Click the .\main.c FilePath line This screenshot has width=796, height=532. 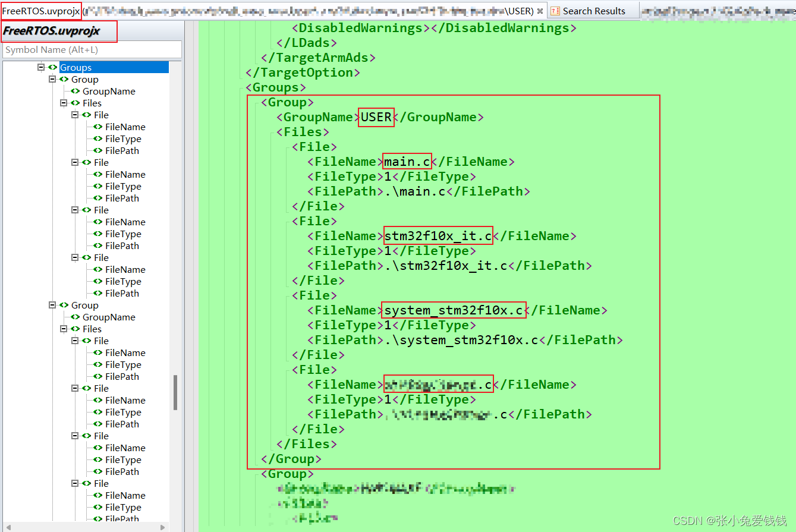419,191
